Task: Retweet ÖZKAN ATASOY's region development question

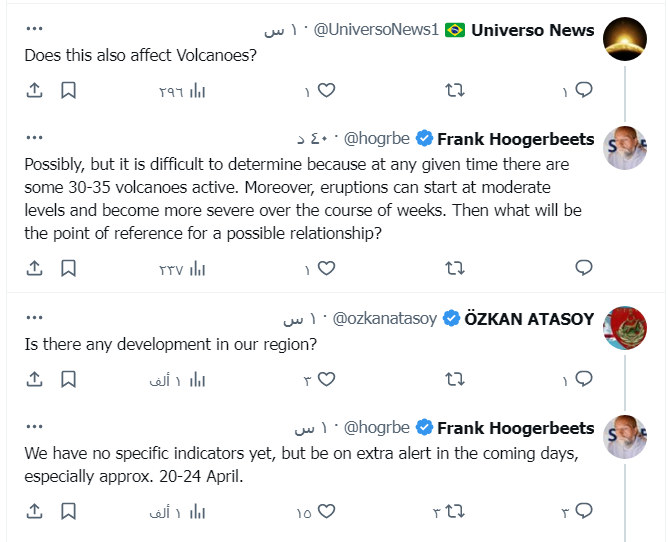Action: pyautogui.click(x=455, y=380)
